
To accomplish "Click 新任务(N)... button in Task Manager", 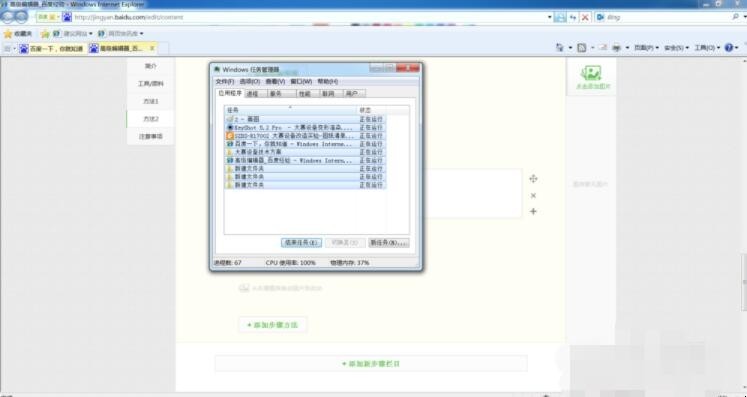I will coord(389,243).
